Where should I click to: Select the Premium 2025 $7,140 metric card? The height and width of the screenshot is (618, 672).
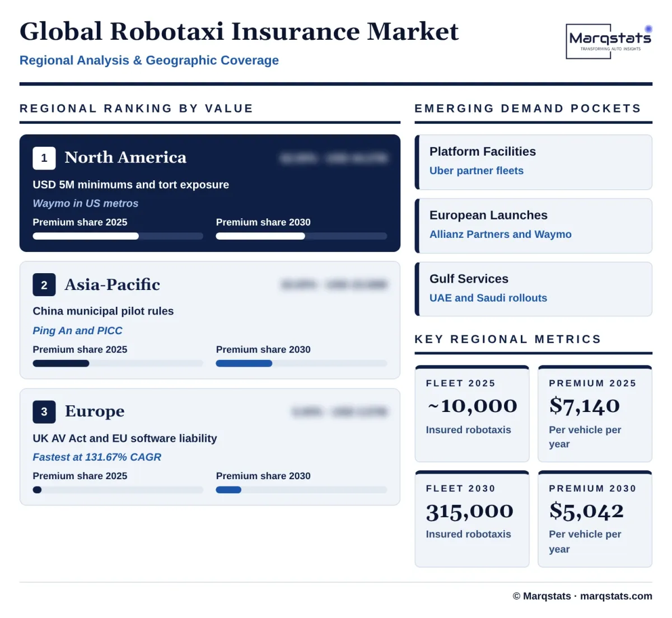[x=595, y=414]
